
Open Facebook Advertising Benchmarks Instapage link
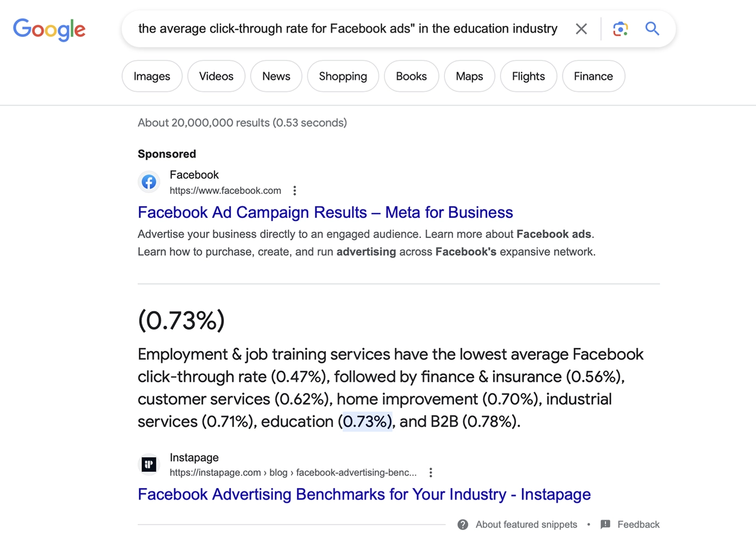point(364,495)
